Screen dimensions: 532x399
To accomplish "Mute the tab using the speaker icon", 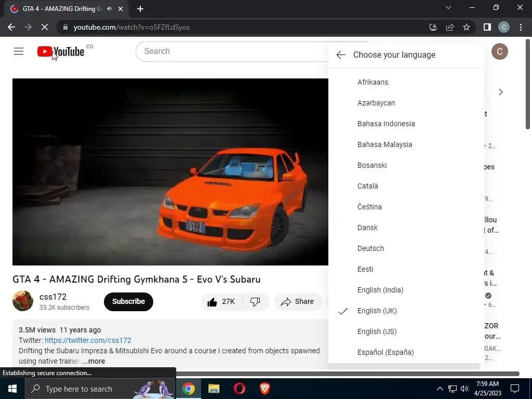I will point(109,9).
